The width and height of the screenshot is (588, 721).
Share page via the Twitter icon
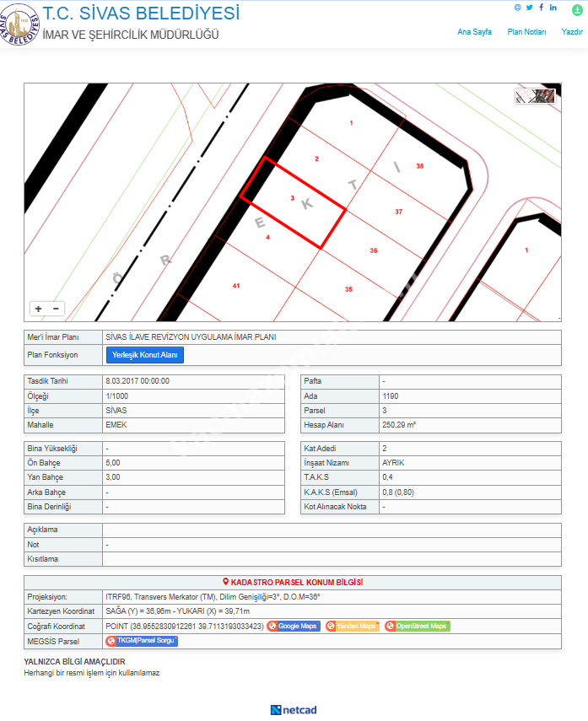[529, 8]
